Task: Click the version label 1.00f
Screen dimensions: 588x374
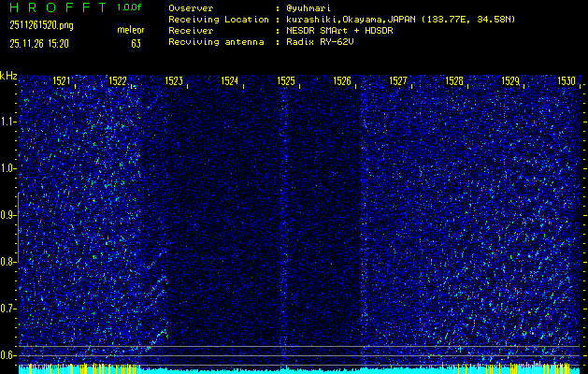Action: coord(130,7)
